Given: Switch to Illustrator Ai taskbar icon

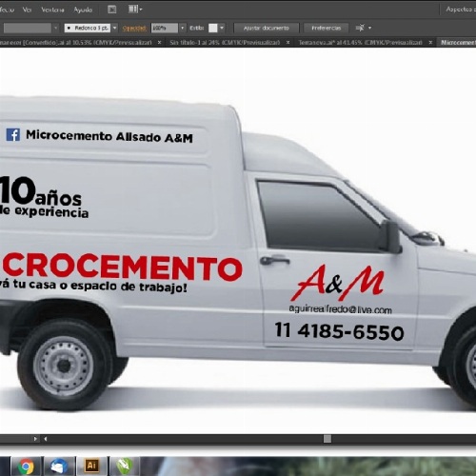Looking at the screenshot, I should (91, 466).
